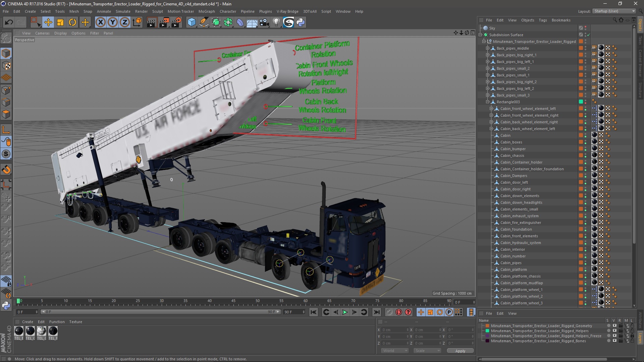Screen dimensions: 644x362
Task: Click the X position input field
Action: (395, 330)
